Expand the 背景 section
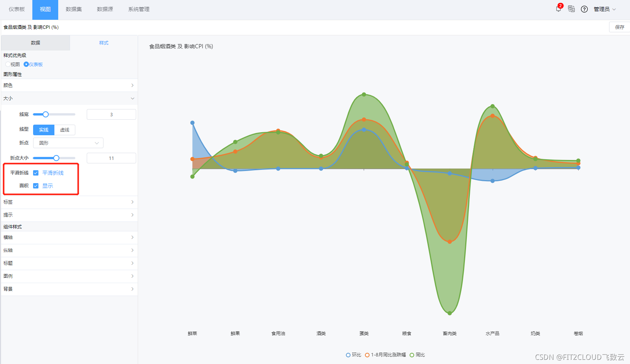 pyautogui.click(x=69, y=289)
